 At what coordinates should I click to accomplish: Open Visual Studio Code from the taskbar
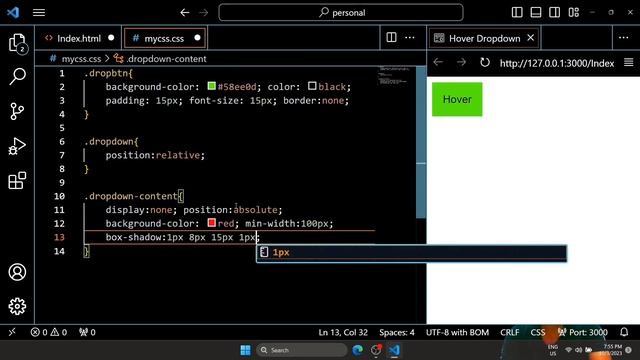coord(394,350)
